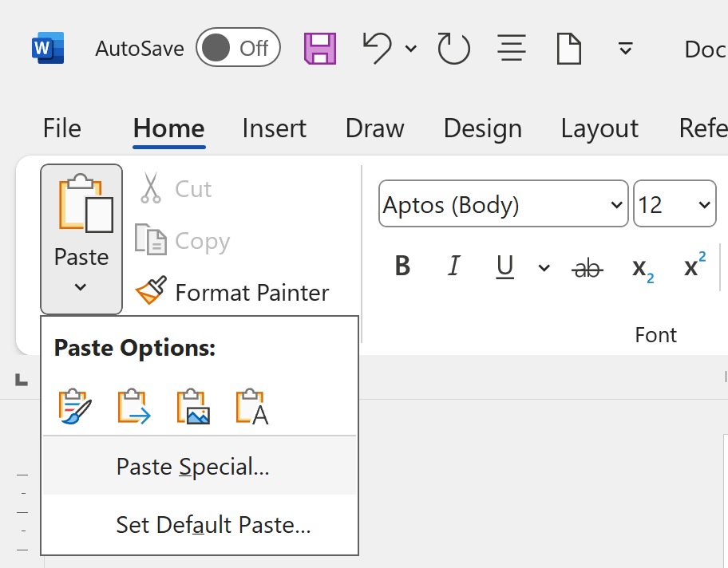The width and height of the screenshot is (728, 568).
Task: Toggle Bold formatting
Action: (x=403, y=266)
